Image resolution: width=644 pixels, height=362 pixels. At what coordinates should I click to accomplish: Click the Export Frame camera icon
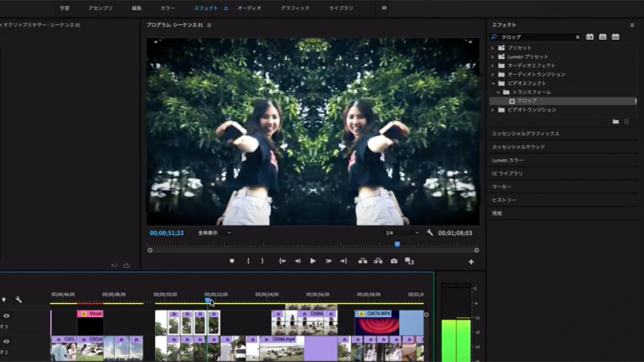(394, 261)
